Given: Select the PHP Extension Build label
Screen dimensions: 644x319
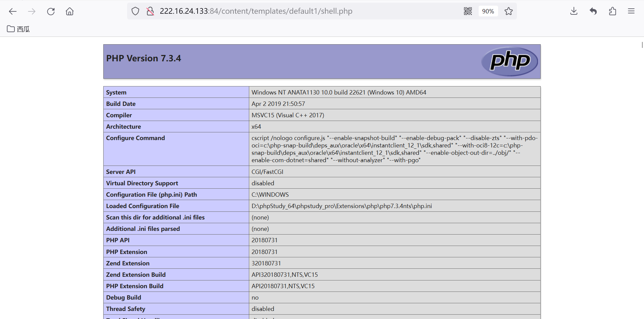Looking at the screenshot, I should click(x=135, y=286).
